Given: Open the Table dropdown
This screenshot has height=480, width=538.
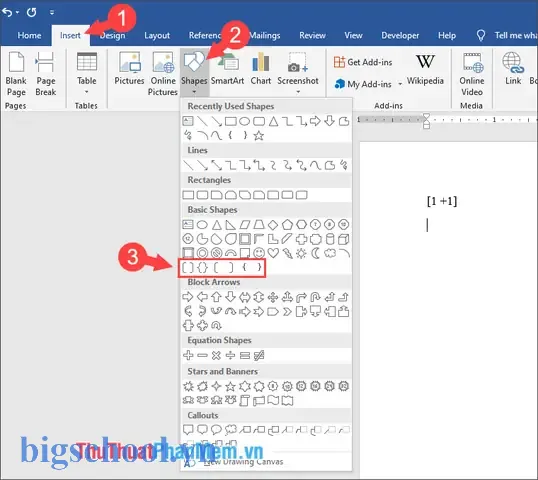Looking at the screenshot, I should [x=86, y=73].
